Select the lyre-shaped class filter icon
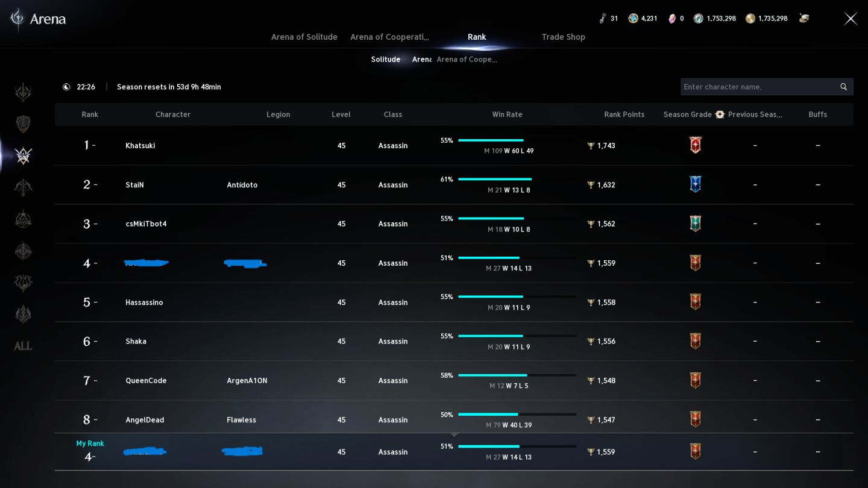 24,282
